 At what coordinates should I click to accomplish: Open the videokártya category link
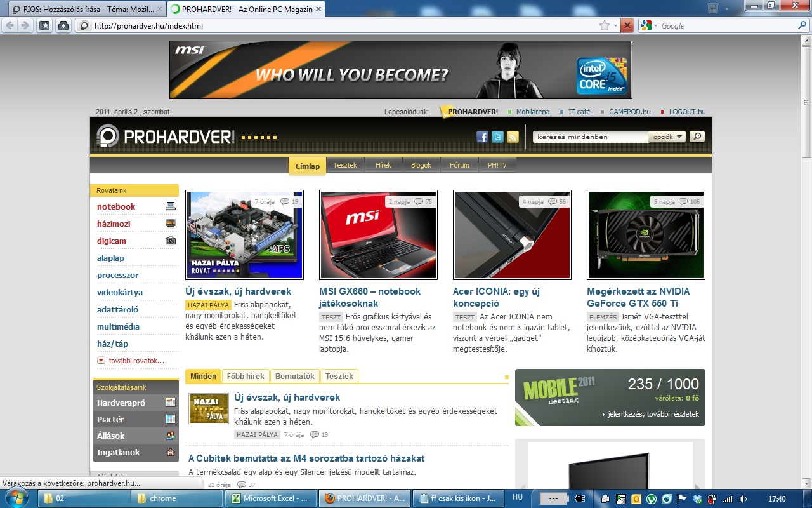[120, 292]
